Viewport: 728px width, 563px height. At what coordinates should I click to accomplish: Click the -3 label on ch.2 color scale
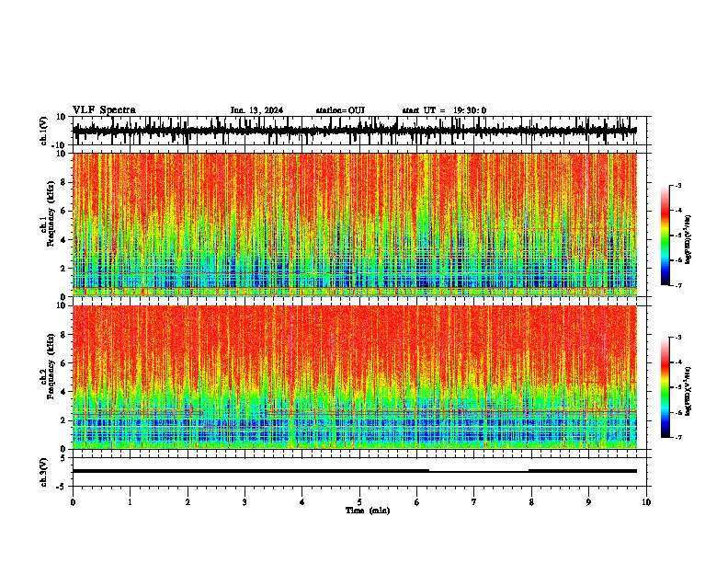[678, 338]
